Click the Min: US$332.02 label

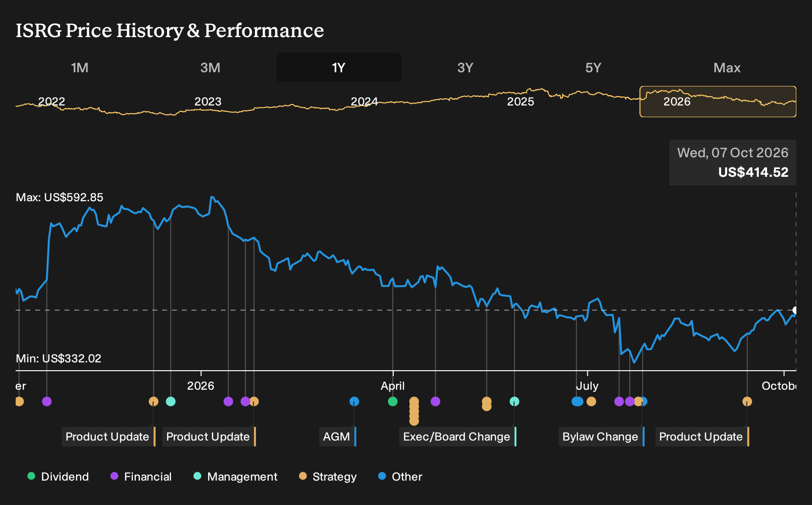pyautogui.click(x=59, y=358)
